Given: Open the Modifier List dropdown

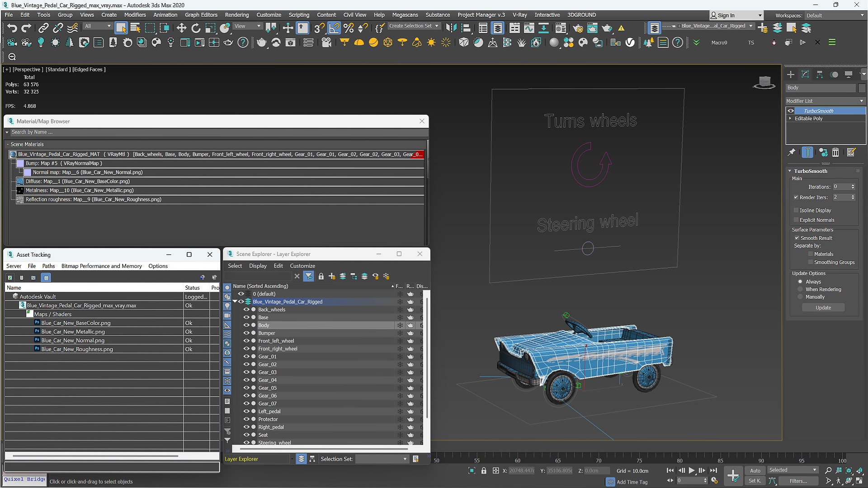Looking at the screenshot, I should point(826,101).
